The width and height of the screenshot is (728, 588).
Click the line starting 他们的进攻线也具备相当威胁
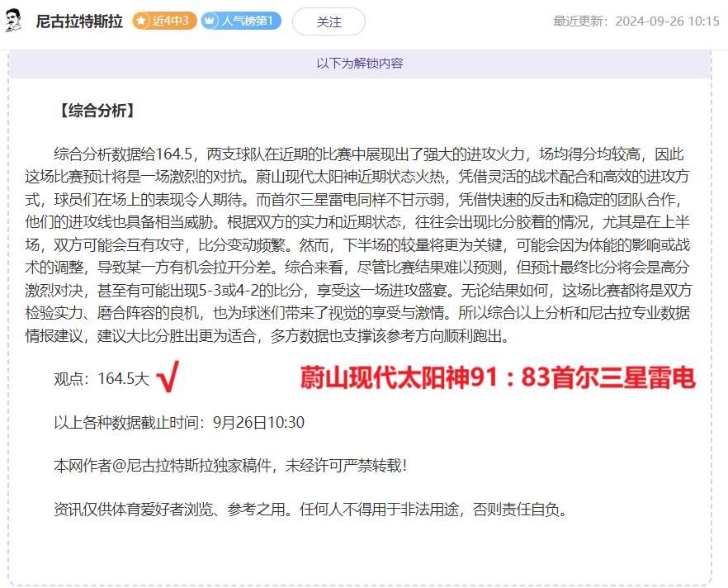click(x=357, y=222)
